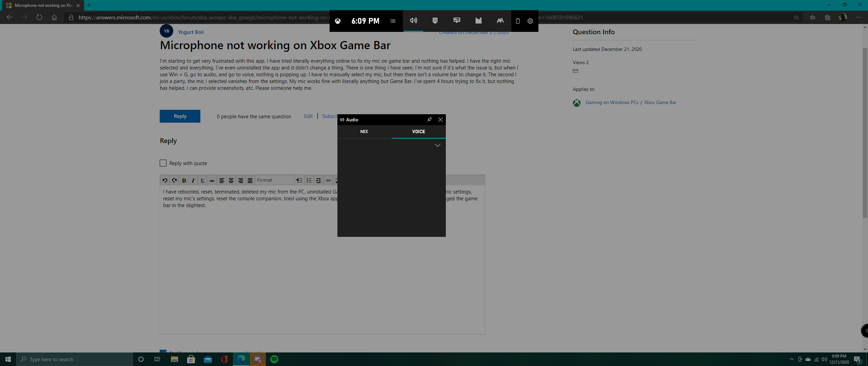Toggle italic formatting
This screenshot has height=366, width=868.
193,180
